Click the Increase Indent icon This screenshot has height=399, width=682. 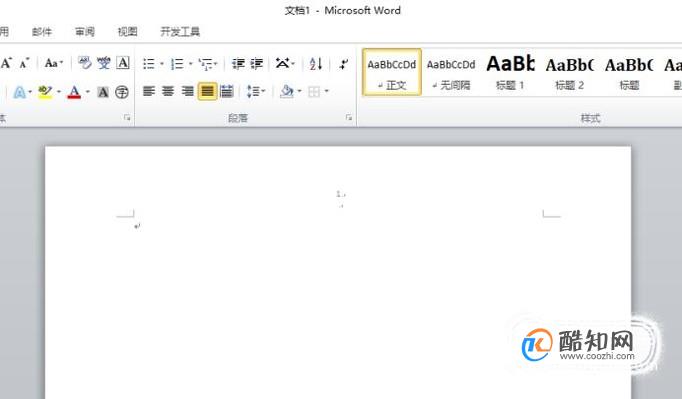coord(256,64)
